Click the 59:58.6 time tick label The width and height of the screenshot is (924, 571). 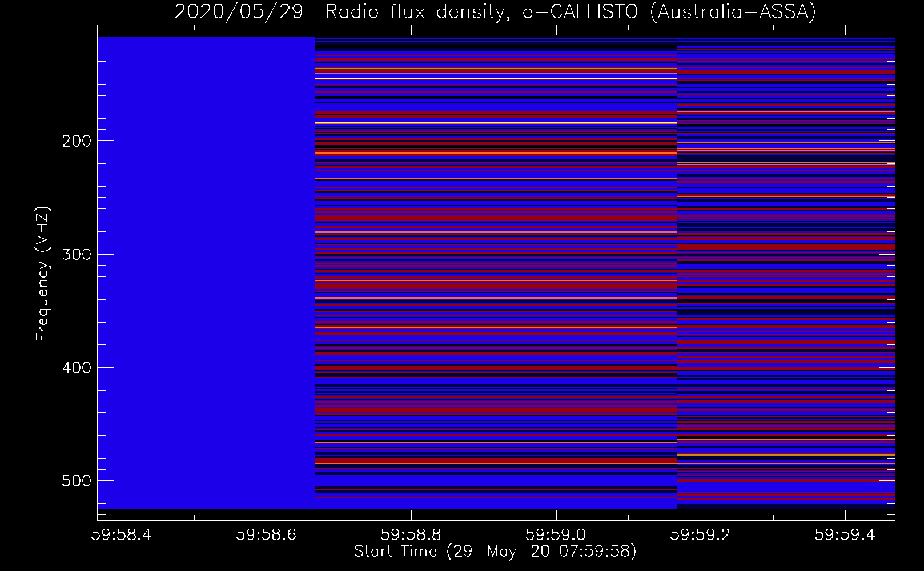266,534
